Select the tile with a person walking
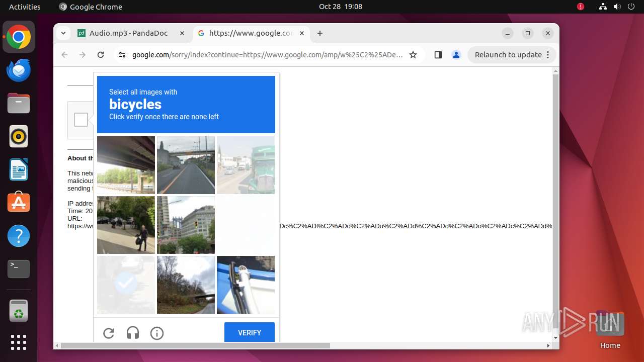Viewport: 644px width, 362px height. click(x=126, y=225)
